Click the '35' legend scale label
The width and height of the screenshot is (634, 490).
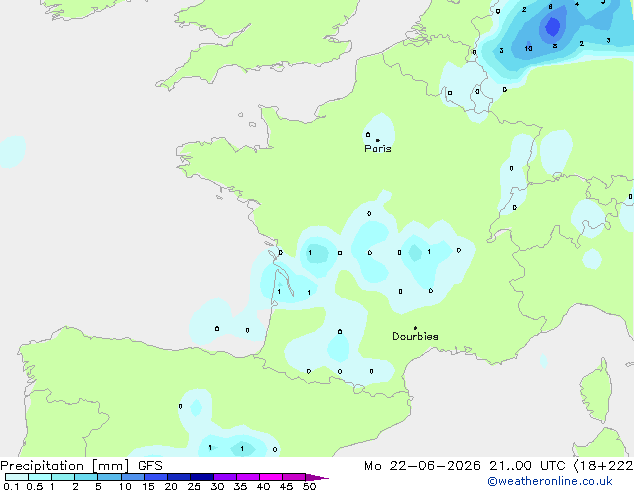(x=240, y=486)
